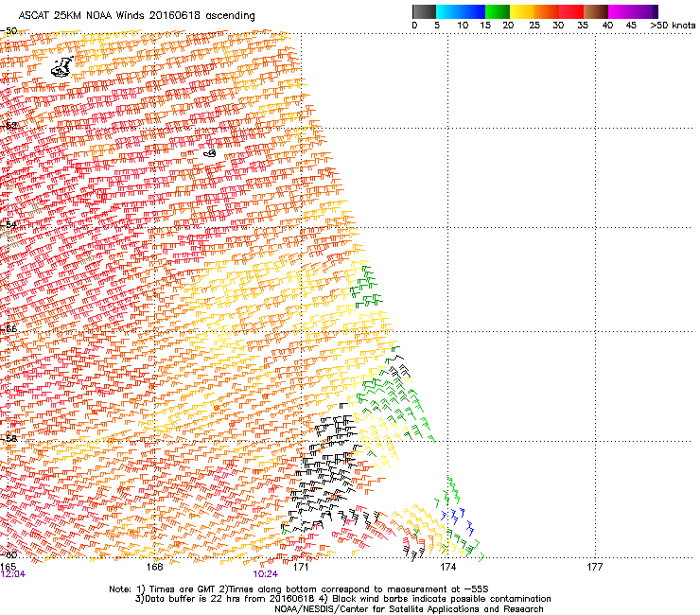Click the NOAA/NESDIS credit line
The width and height of the screenshot is (700, 615).
409,609
